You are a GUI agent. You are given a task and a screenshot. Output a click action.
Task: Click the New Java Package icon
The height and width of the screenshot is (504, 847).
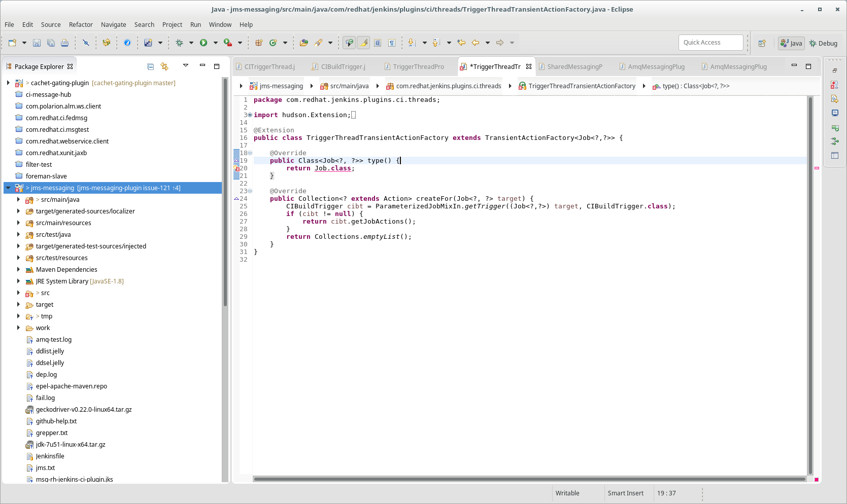pos(259,43)
